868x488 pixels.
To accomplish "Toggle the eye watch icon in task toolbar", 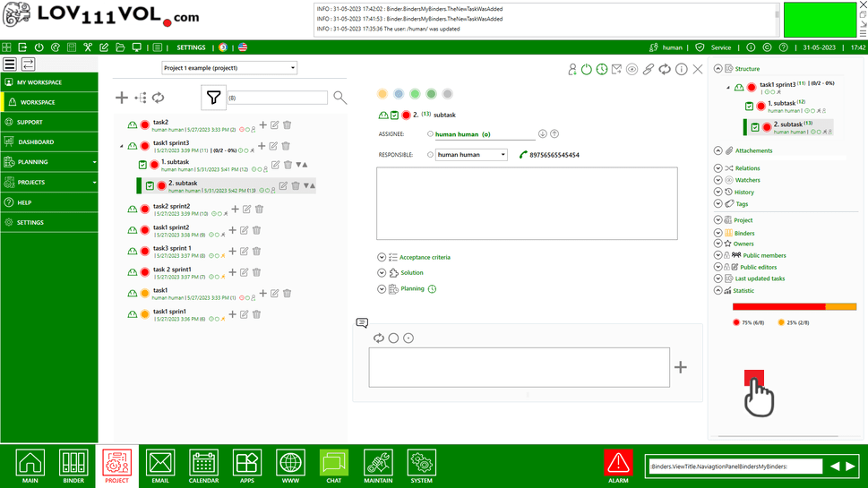I will coord(632,69).
